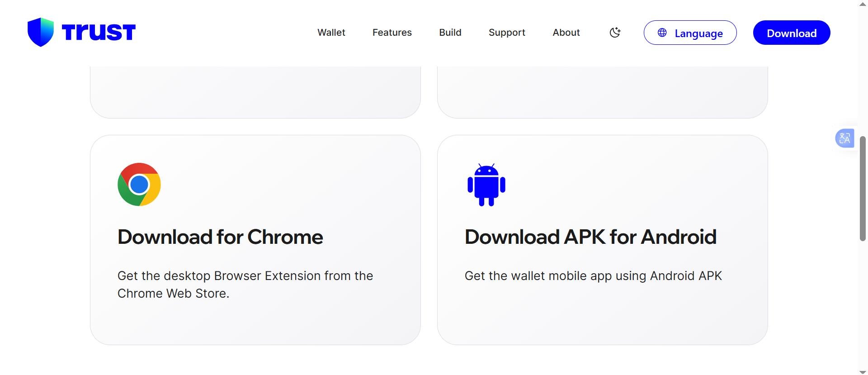This screenshot has width=868, height=375.
Task: Click 'Get the desktop Browser Extension' text
Action: coord(245,285)
